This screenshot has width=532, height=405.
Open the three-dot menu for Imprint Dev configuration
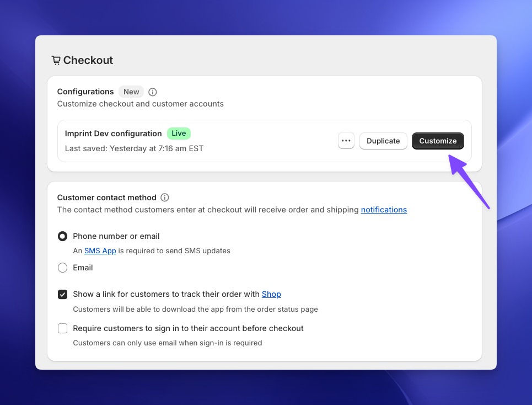346,140
